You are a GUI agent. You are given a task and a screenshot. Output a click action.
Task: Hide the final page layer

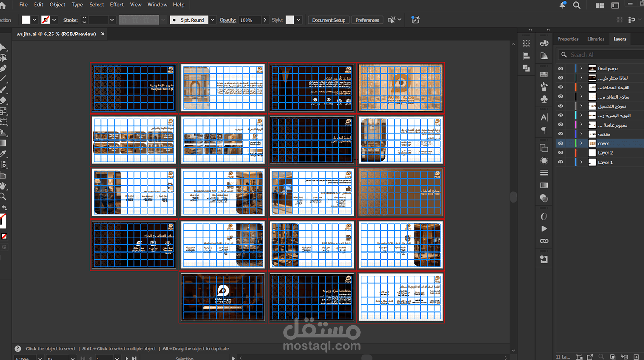[560, 69]
